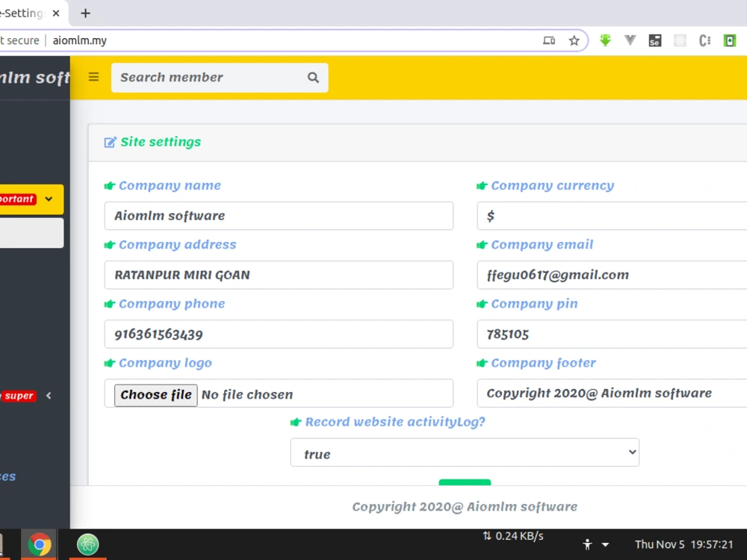Click the red important badge
The image size is (747, 560).
[17, 199]
